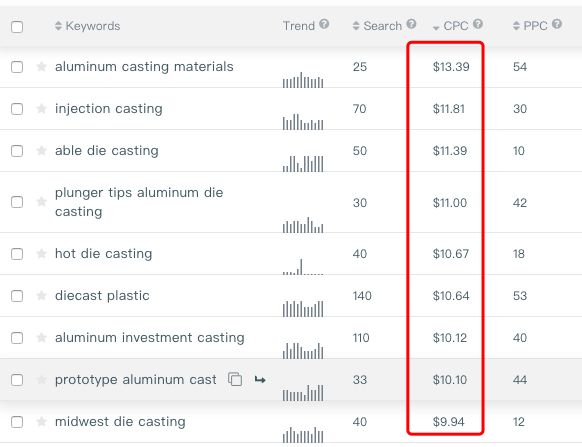The image size is (582, 447).
Task: Favorite the 'injection casting' keyword star
Action: coord(41,109)
